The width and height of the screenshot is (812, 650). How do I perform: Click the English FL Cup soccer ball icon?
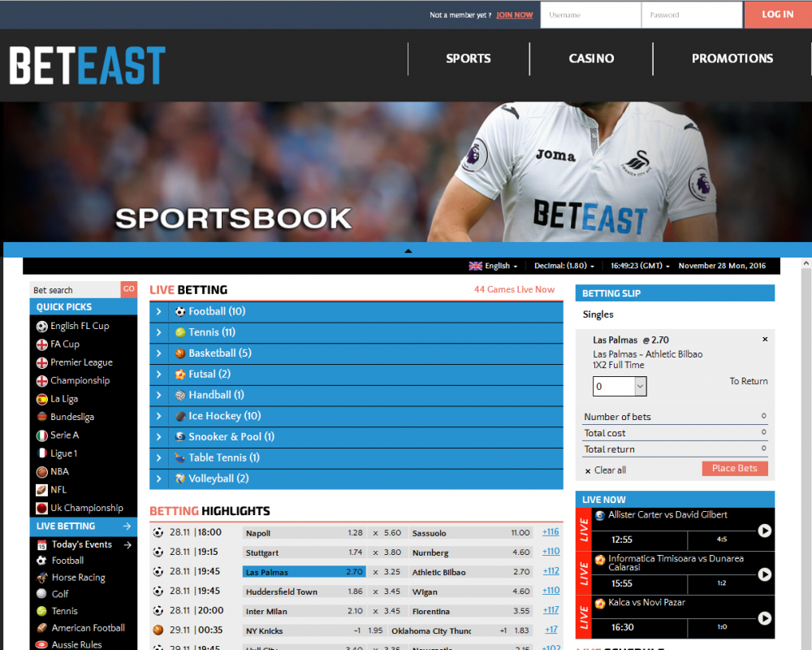[42, 327]
